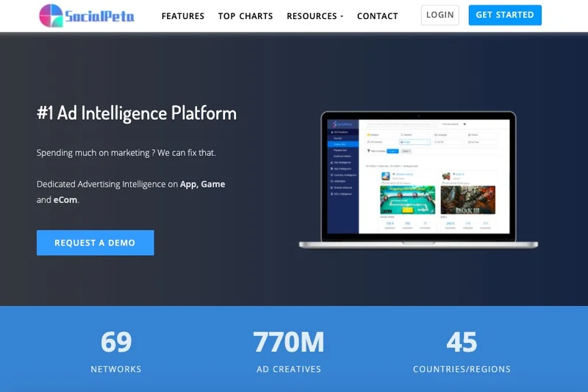Click the Request a Demo button
588x392 pixels.
point(95,243)
